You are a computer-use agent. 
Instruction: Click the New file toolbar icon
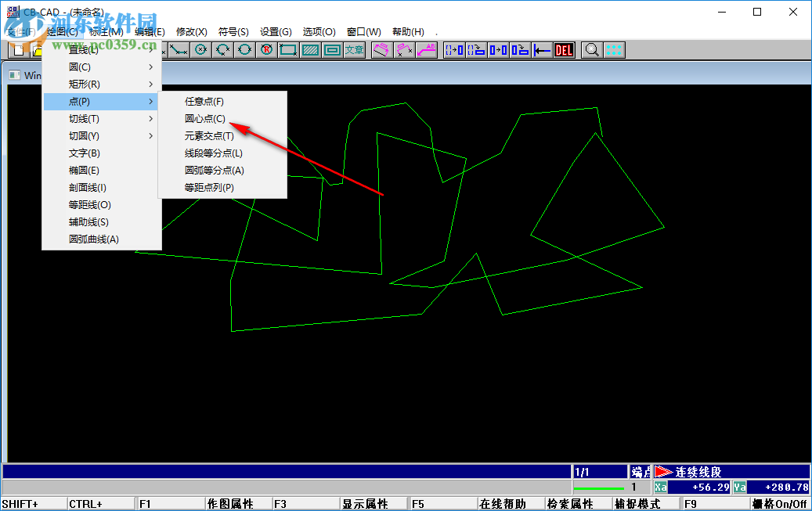[x=17, y=49]
